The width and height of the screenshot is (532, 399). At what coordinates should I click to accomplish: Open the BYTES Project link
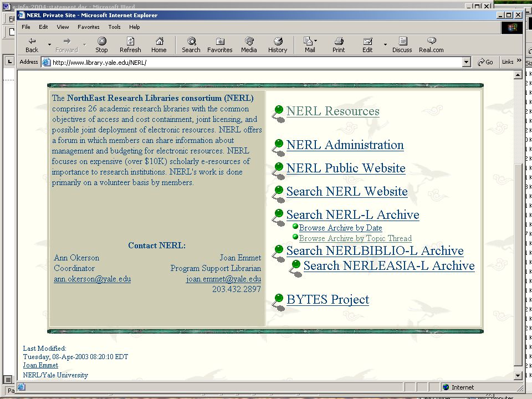(x=328, y=300)
